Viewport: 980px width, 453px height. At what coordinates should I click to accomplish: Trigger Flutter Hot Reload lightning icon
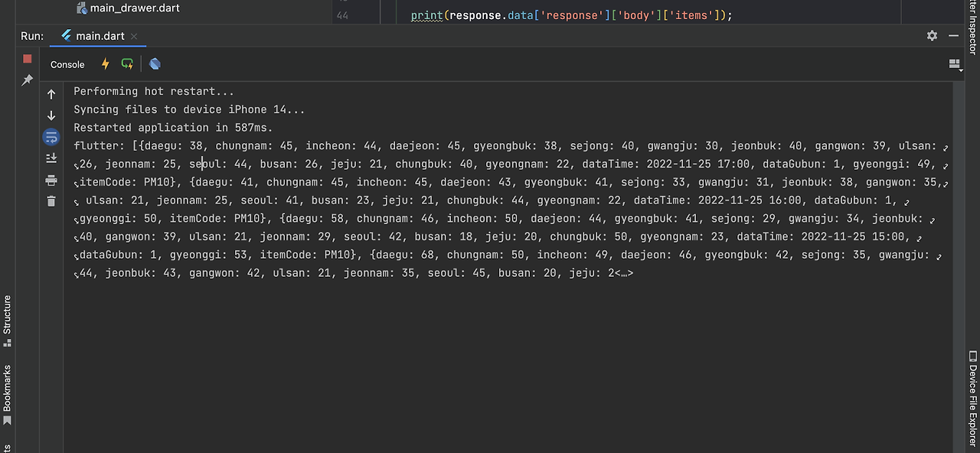[105, 64]
